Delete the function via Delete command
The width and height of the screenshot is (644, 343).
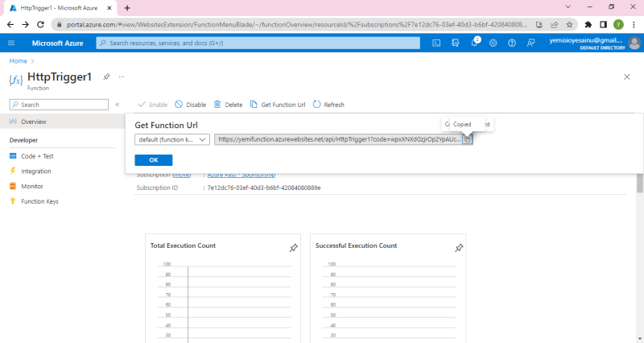point(228,105)
